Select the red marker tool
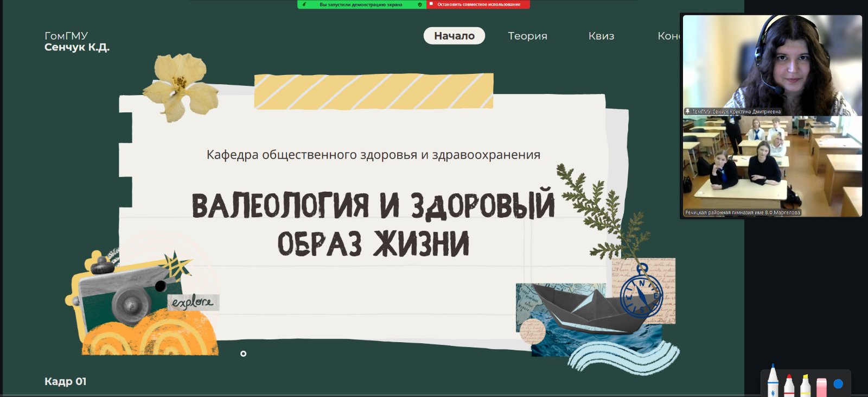This screenshot has height=397, width=868. [789, 385]
